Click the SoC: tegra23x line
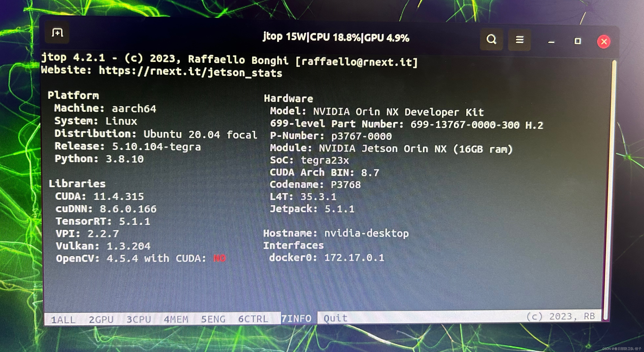 (x=309, y=160)
